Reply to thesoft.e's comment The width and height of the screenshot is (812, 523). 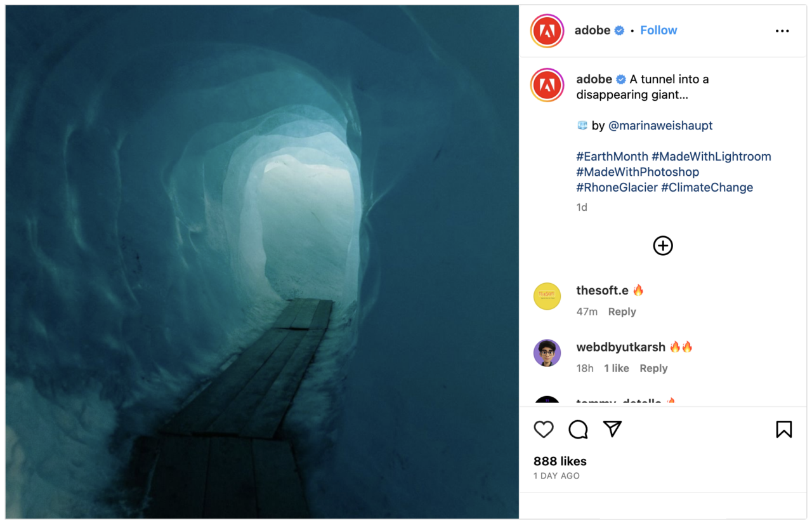tap(622, 312)
